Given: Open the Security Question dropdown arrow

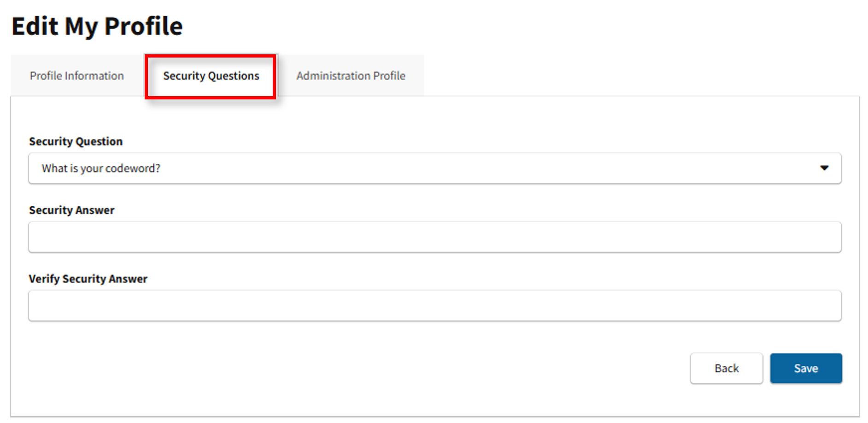Looking at the screenshot, I should (x=824, y=168).
